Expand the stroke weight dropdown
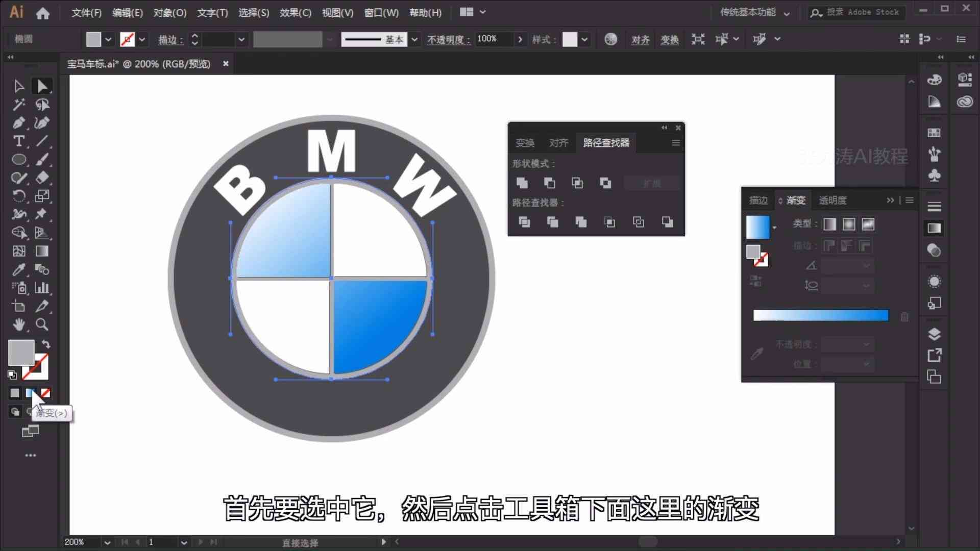Screen dimensions: 980x551 [x=241, y=39]
